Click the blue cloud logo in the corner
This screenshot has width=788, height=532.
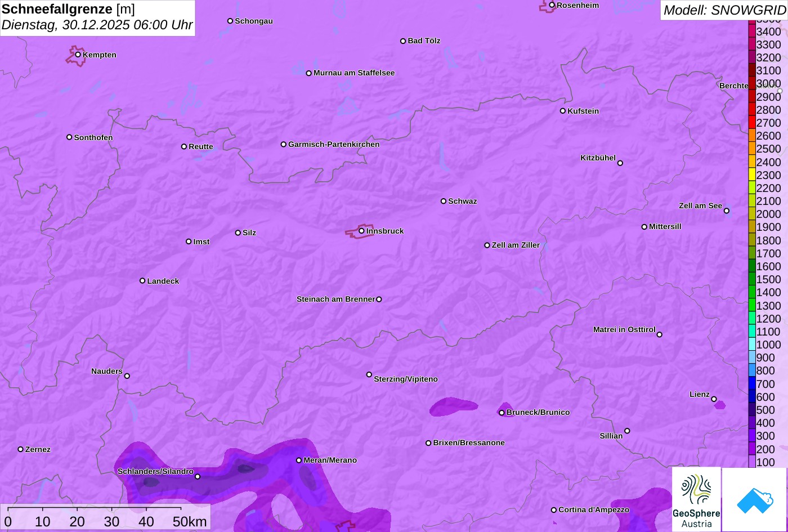click(754, 499)
